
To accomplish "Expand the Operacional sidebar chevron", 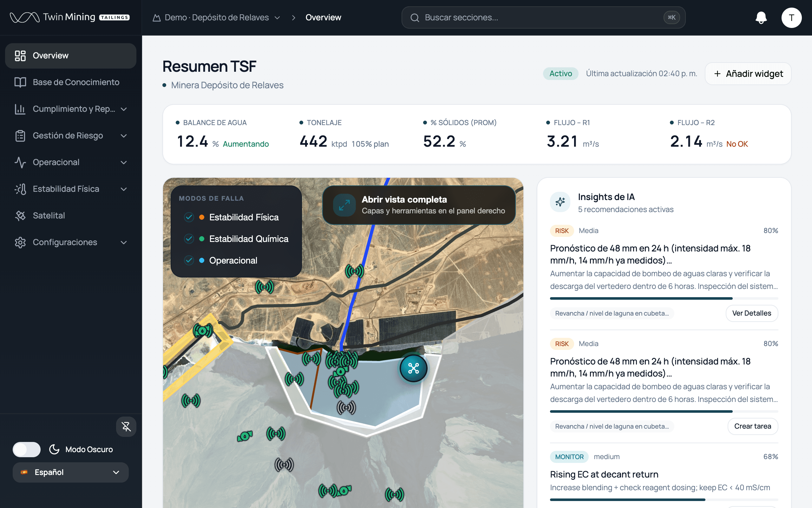I will coord(123,163).
